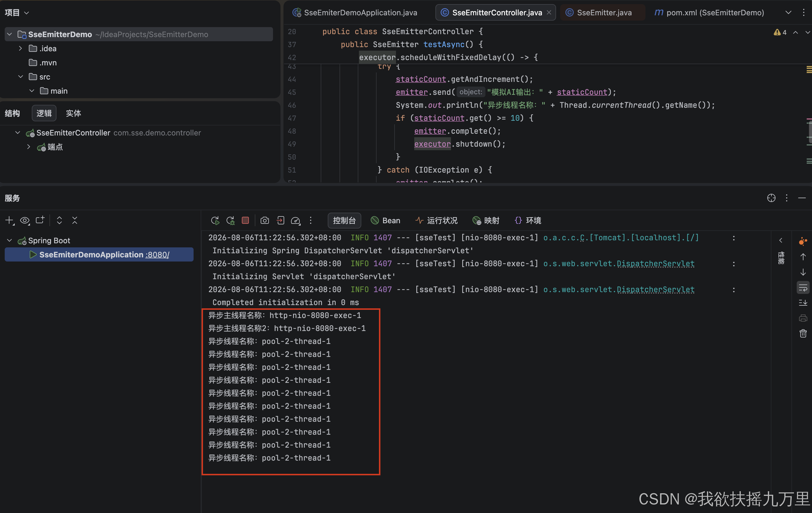Click the thread dump camera icon

tap(265, 220)
